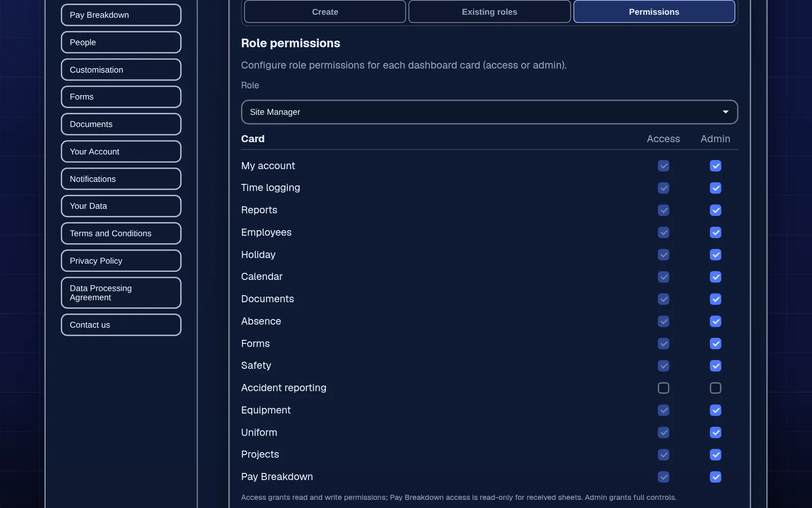Toggle Admin checkbox for Time logging

pos(716,188)
